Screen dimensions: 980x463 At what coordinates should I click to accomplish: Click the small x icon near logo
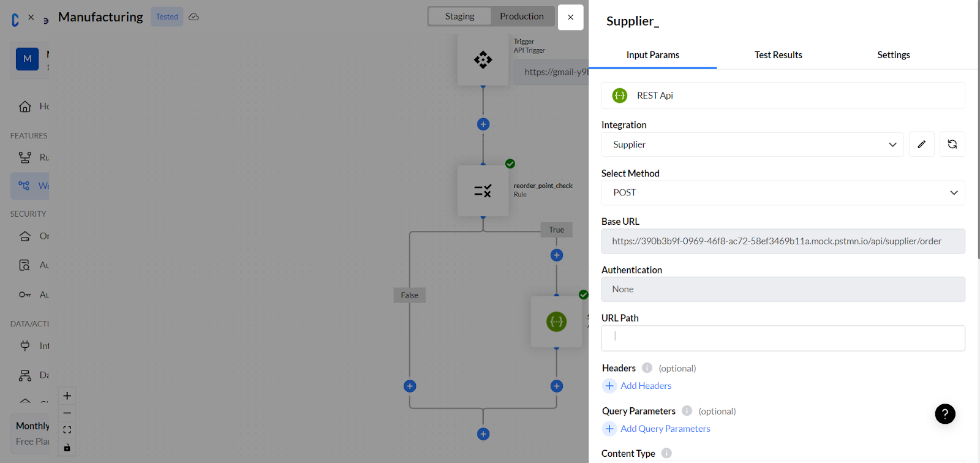pyautogui.click(x=31, y=17)
